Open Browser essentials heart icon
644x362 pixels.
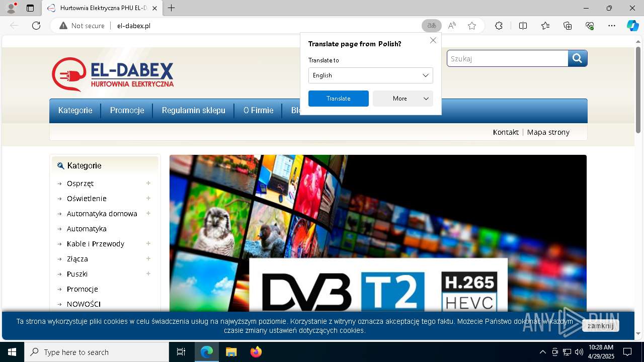coord(590,26)
